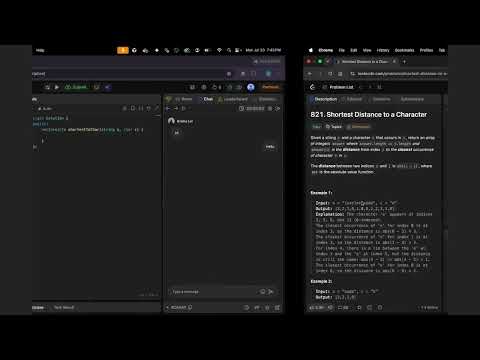Like the problem with the thumbs-up button
The width and height of the screenshot is (480, 360).
click(317, 307)
